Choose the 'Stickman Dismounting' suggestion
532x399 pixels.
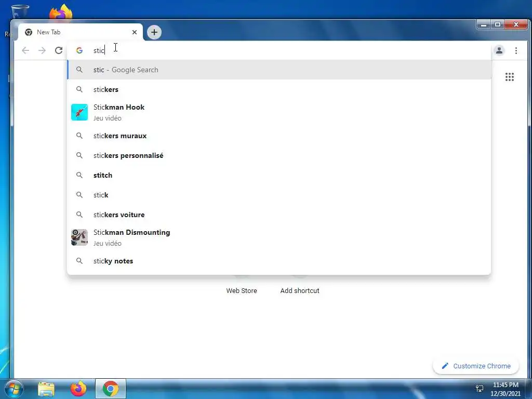[279, 237]
